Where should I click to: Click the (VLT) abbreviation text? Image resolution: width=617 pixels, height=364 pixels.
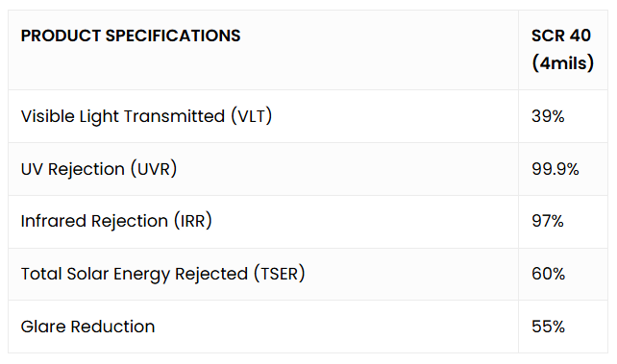252,116
